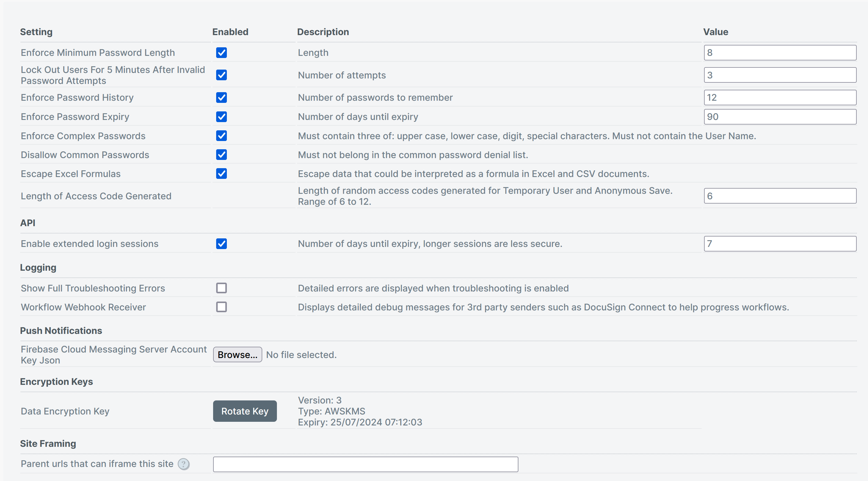Edit number of passwords to remember field

780,97
